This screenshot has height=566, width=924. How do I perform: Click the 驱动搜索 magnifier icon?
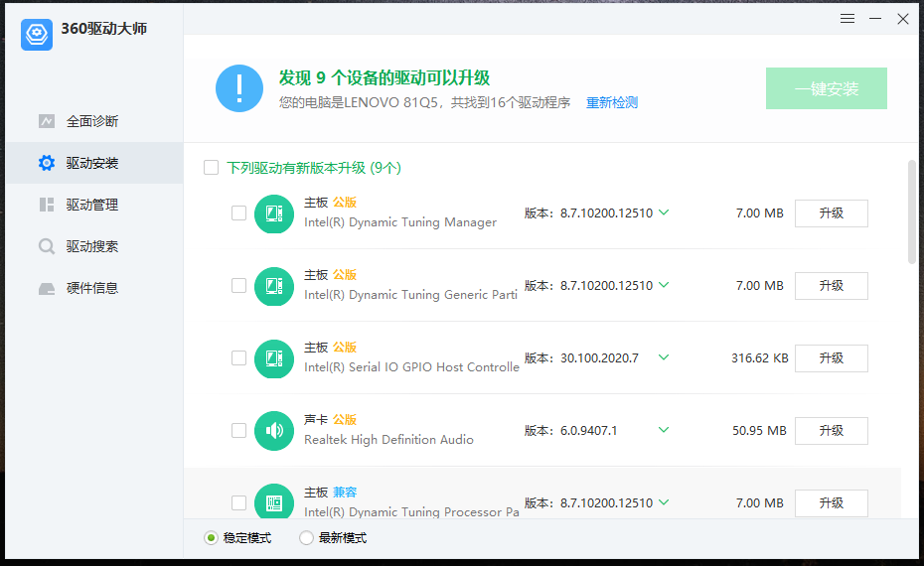click(x=47, y=246)
